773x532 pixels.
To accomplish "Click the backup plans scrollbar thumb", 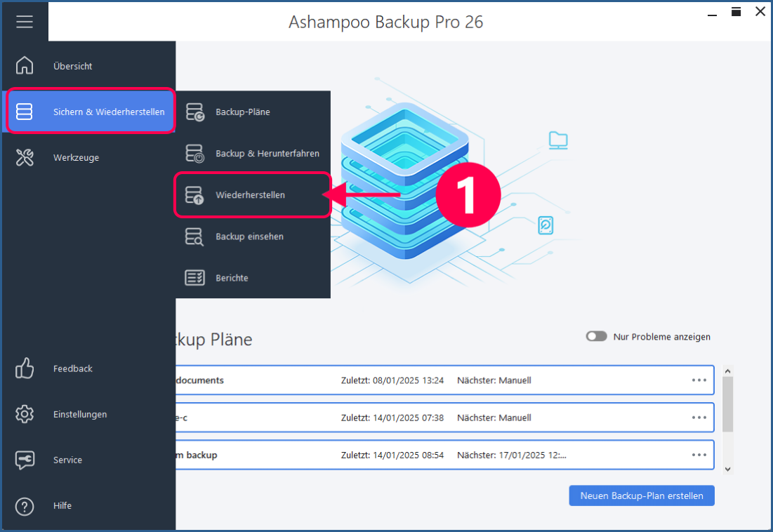I will pos(727,404).
